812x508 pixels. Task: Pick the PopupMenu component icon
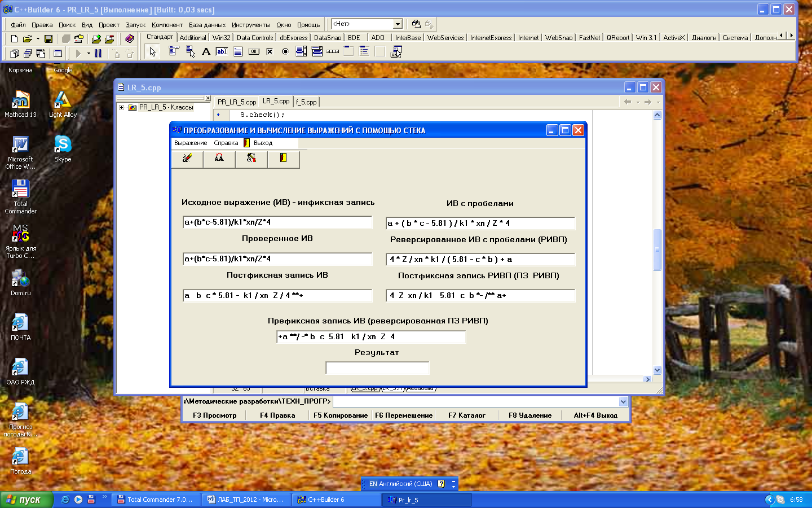tap(190, 51)
